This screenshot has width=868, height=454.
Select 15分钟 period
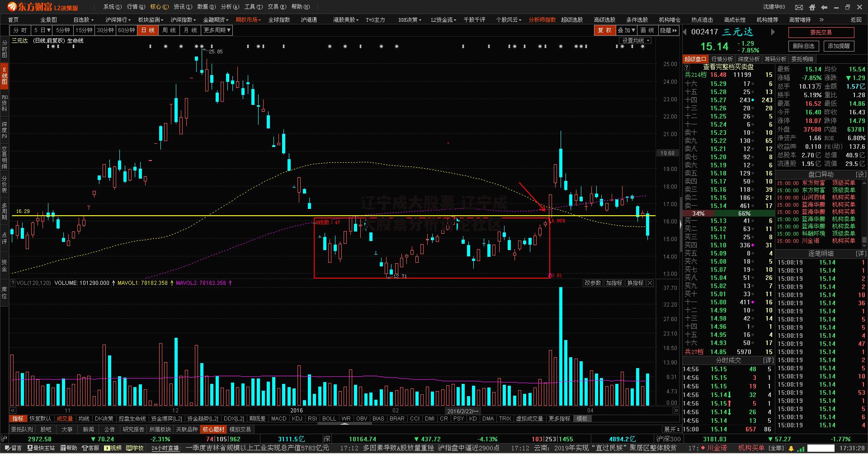pyautogui.click(x=84, y=30)
